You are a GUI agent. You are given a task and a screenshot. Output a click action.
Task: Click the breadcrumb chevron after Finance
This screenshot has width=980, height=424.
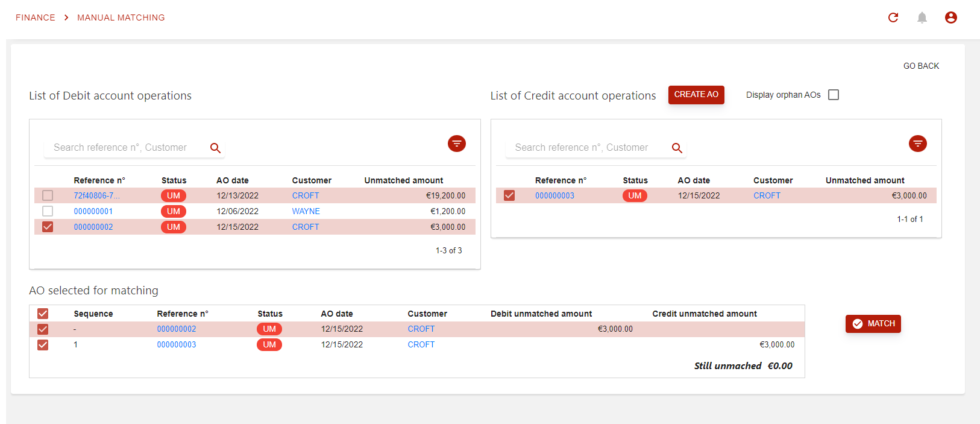66,17
